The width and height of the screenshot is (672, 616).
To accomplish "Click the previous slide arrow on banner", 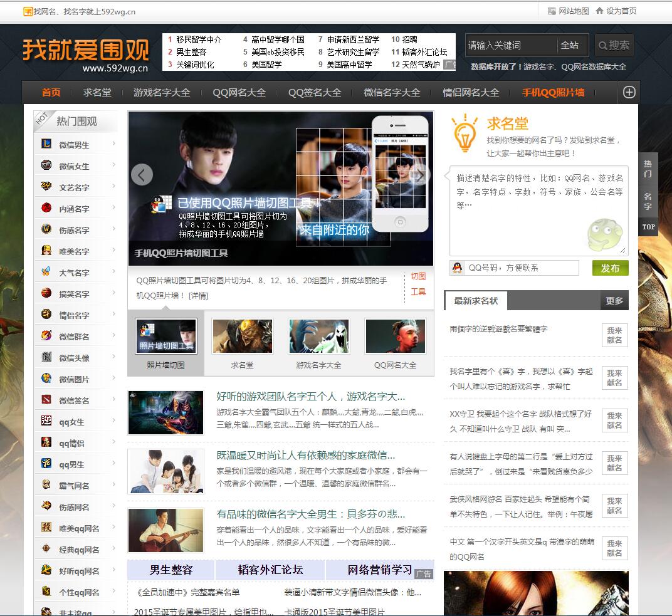I will pyautogui.click(x=142, y=174).
